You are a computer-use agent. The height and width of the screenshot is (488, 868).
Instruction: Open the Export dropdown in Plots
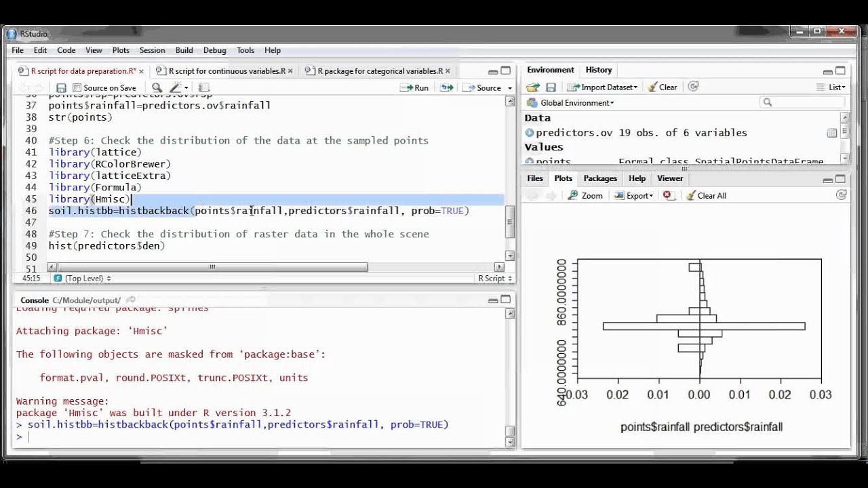pos(633,195)
